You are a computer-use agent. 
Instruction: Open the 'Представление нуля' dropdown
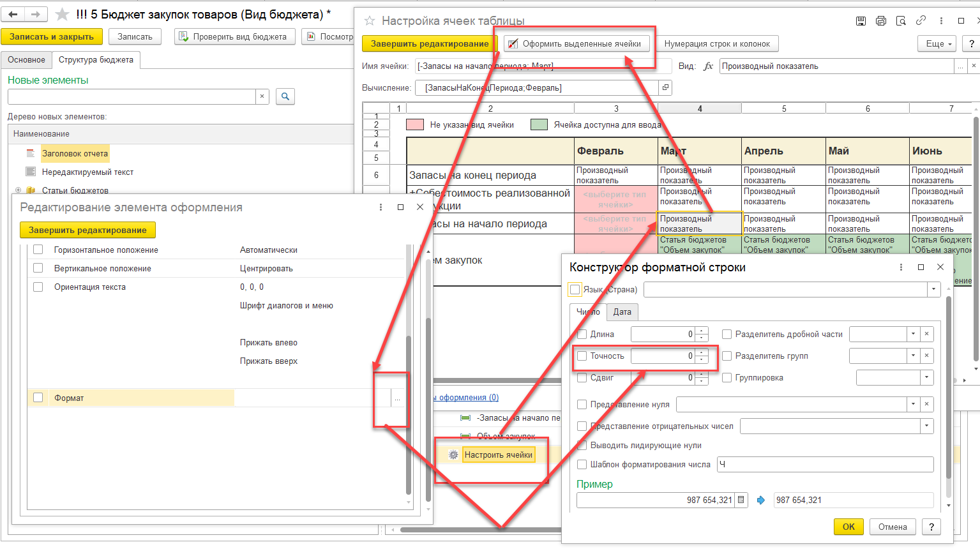(x=914, y=404)
